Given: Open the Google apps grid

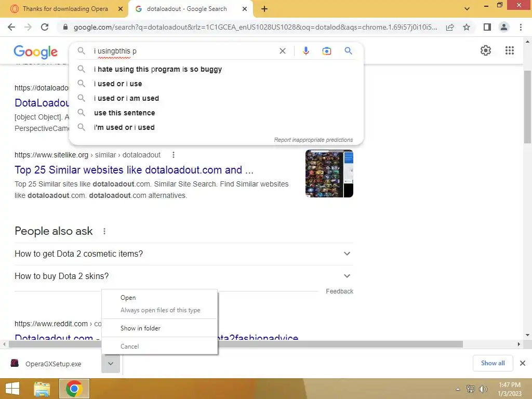Looking at the screenshot, I should point(510,50).
